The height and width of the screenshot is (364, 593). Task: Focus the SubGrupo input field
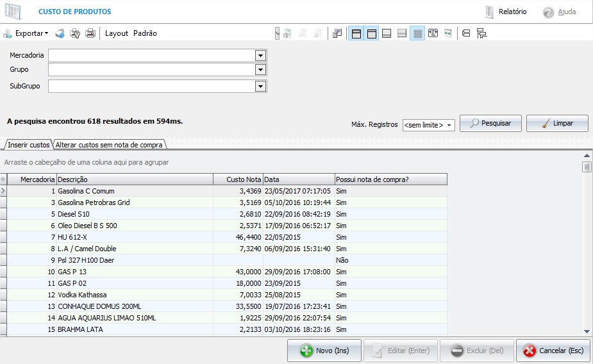click(x=152, y=87)
